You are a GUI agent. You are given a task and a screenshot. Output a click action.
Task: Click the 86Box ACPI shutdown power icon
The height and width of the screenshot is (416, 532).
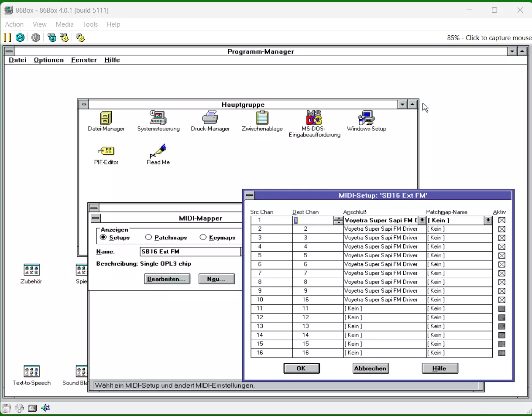coord(36,38)
